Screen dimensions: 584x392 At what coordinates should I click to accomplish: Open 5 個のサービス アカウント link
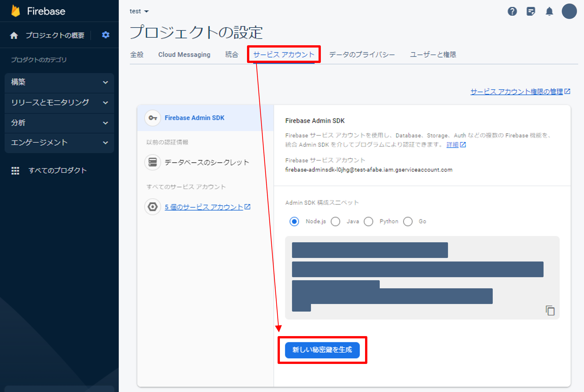[204, 207]
